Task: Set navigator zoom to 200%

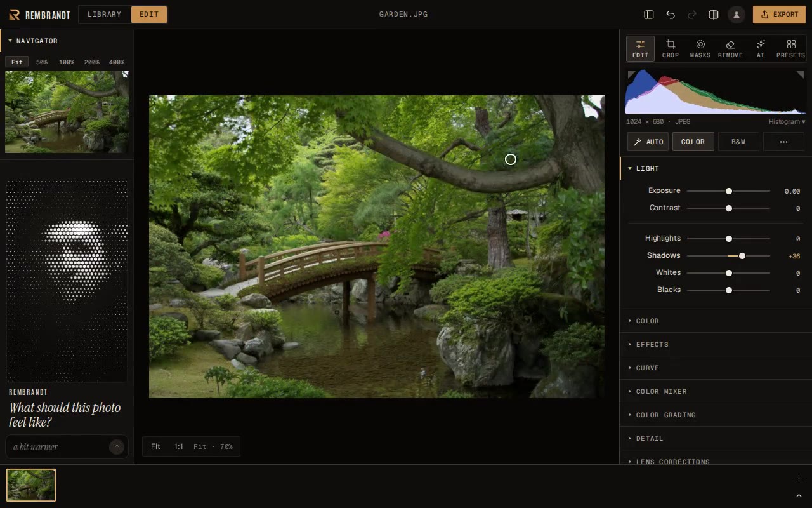Action: 92,62
